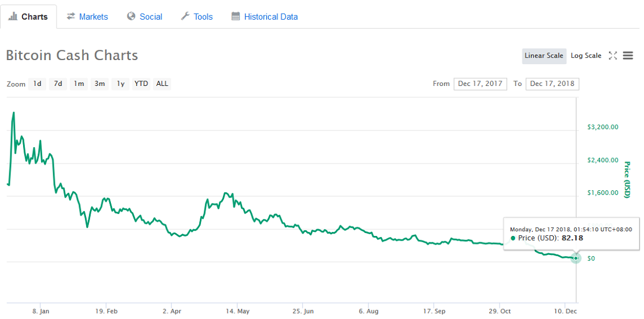
Task: Click the $2,400.00 axis label
Action: [x=602, y=160]
